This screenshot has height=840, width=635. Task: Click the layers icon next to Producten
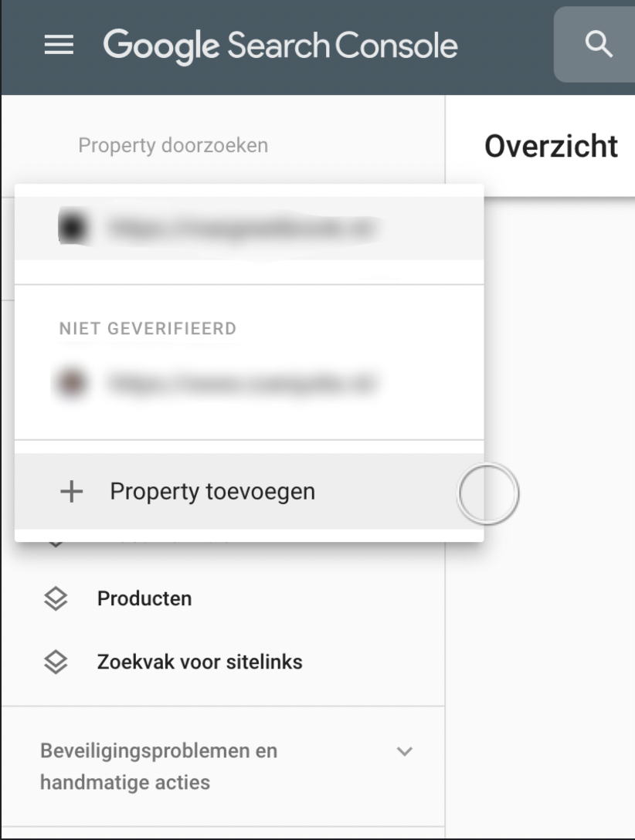tap(56, 598)
